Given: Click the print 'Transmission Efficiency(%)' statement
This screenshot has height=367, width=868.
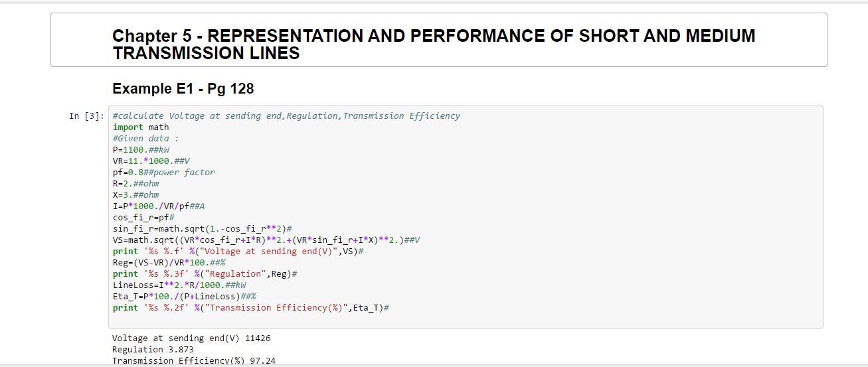Looking at the screenshot, I should 250,307.
